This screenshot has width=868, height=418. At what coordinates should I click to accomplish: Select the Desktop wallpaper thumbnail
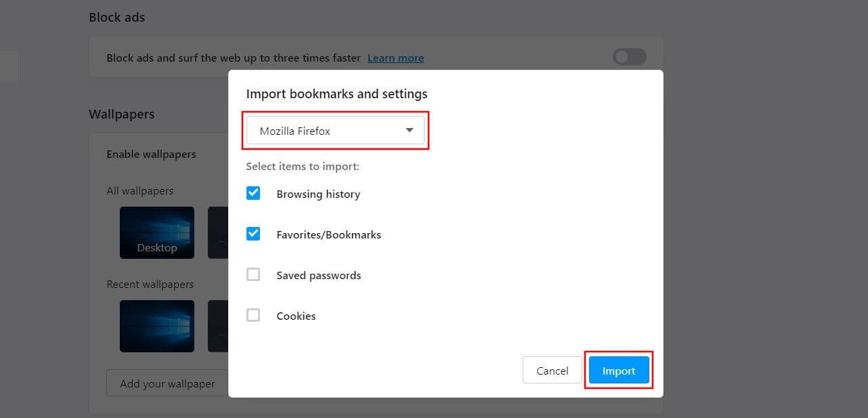(157, 232)
